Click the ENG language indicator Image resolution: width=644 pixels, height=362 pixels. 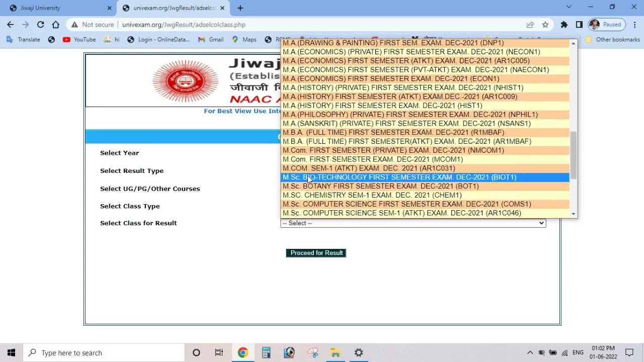pyautogui.click(x=578, y=352)
